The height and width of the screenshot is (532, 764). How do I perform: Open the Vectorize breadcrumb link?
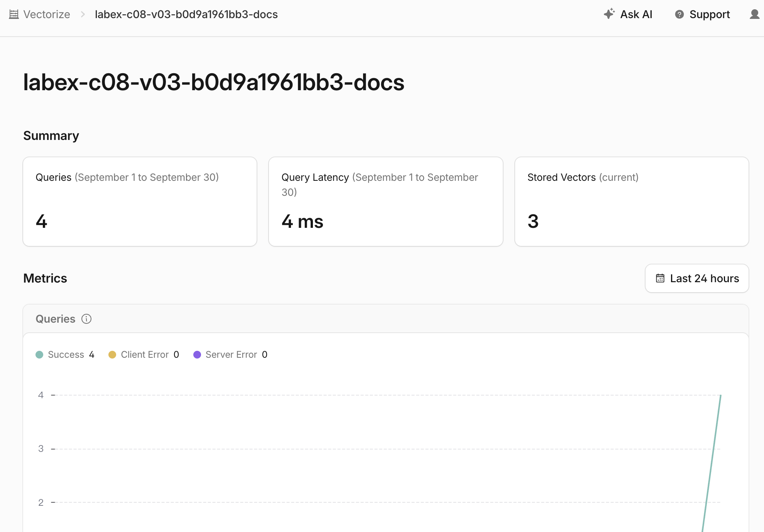(47, 14)
